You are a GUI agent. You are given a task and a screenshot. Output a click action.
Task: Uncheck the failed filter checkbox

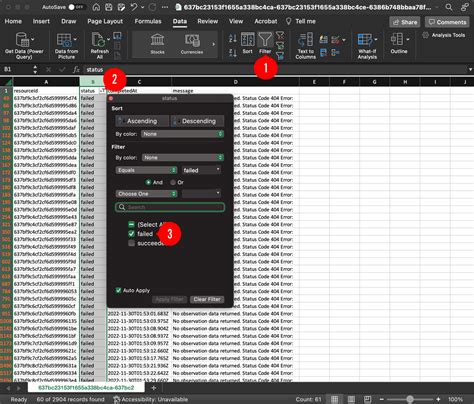coord(131,234)
